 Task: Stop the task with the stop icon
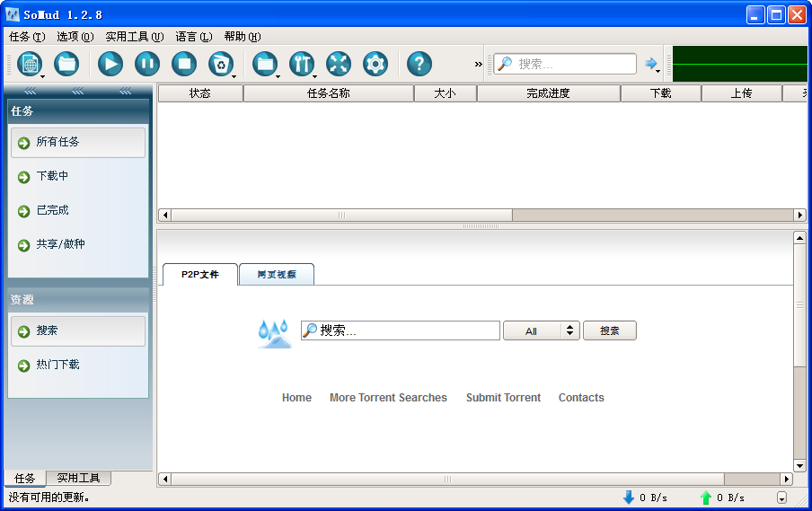[184, 64]
